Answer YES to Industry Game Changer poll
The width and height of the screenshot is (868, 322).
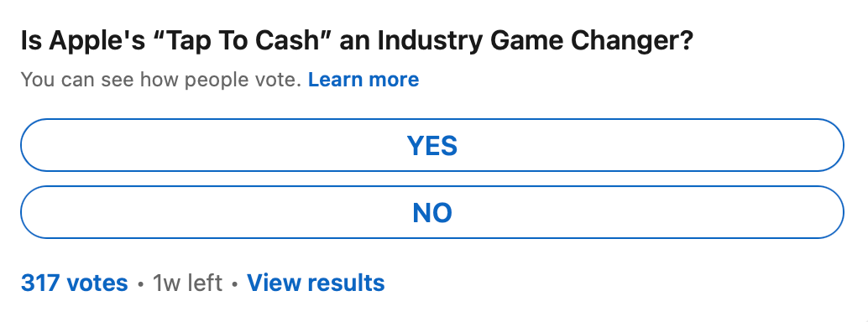pyautogui.click(x=431, y=145)
